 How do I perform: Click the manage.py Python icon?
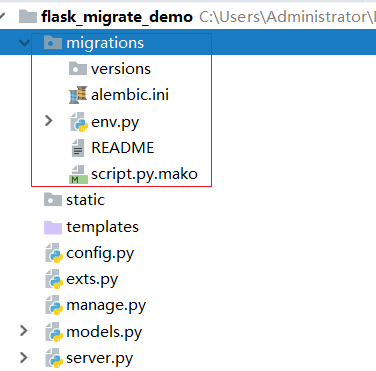54,305
